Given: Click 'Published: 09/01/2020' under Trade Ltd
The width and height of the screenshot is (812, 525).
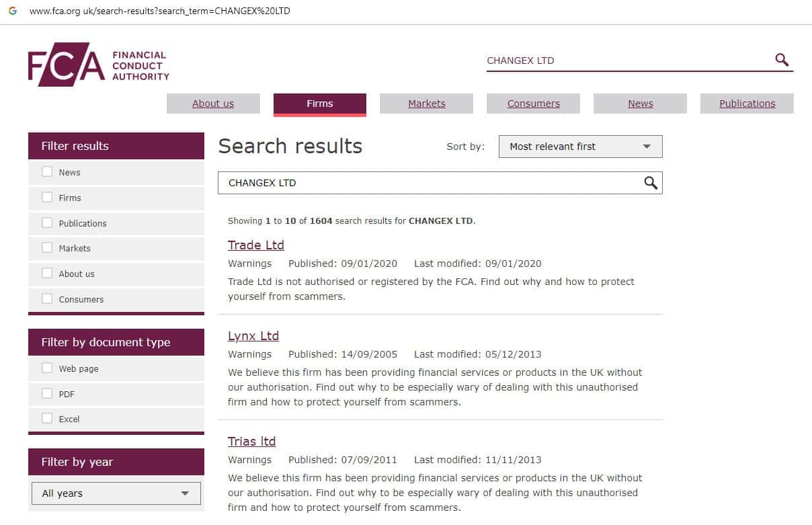Looking at the screenshot, I should tap(343, 264).
